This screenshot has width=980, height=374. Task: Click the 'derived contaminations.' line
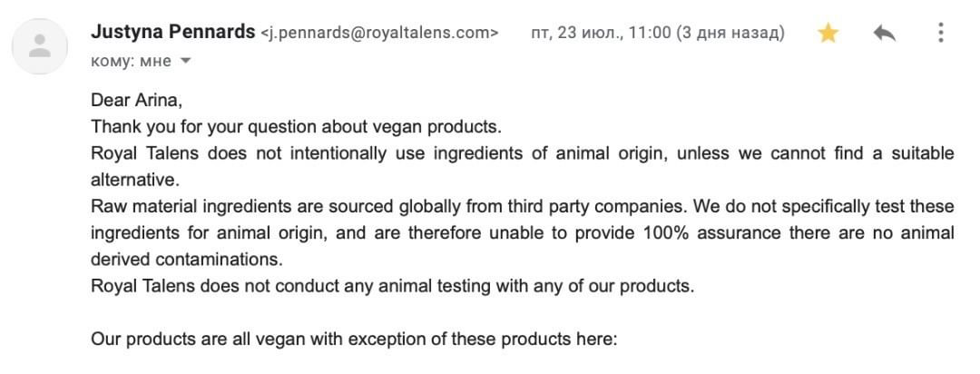pyautogui.click(x=186, y=259)
